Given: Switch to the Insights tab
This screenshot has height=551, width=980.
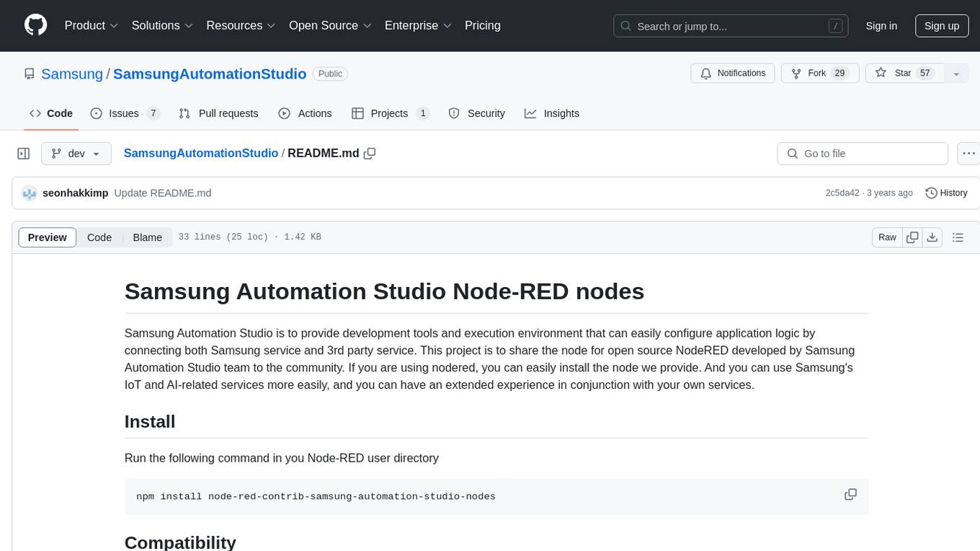Looking at the screenshot, I should click(552, 113).
